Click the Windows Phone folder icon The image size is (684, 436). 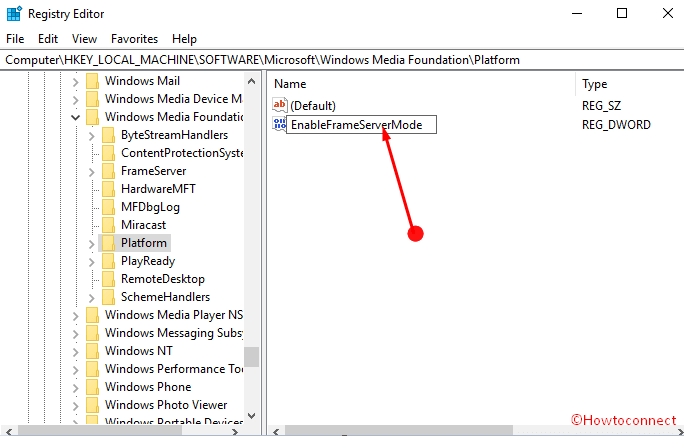92,387
